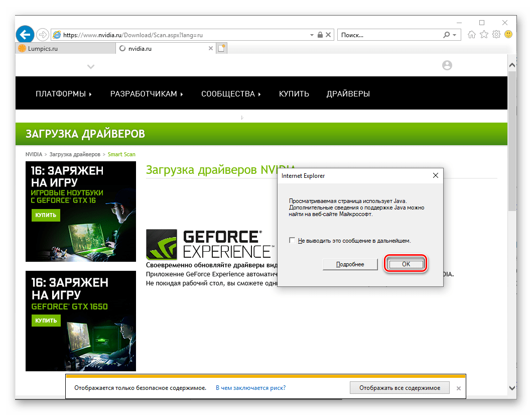Open the address bar history dropdown
Screen dimensions: 532x415
pos(312,35)
